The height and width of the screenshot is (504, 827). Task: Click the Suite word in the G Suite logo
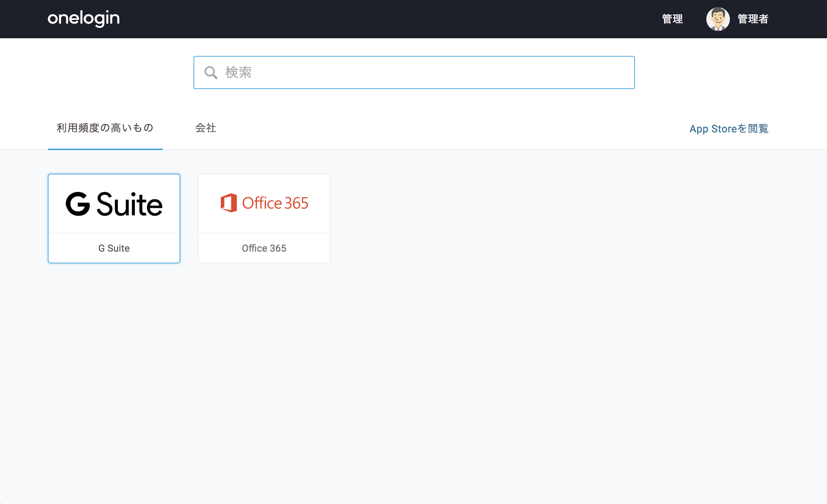click(129, 204)
